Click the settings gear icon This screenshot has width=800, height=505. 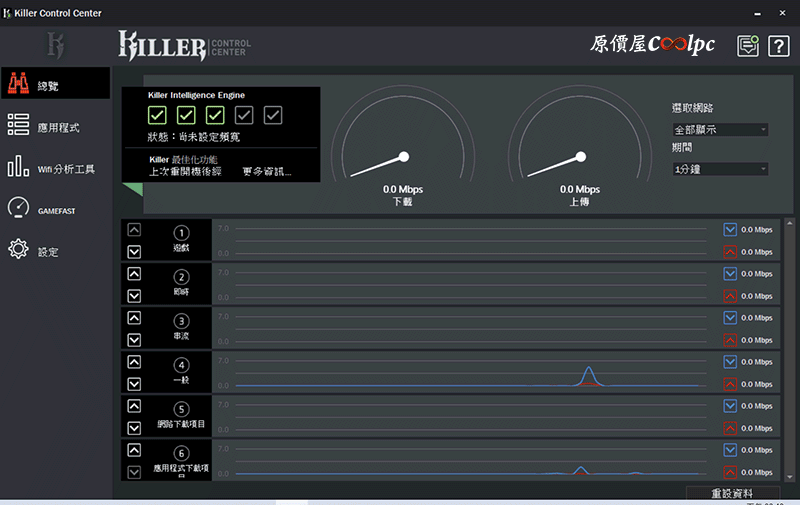click(x=18, y=249)
